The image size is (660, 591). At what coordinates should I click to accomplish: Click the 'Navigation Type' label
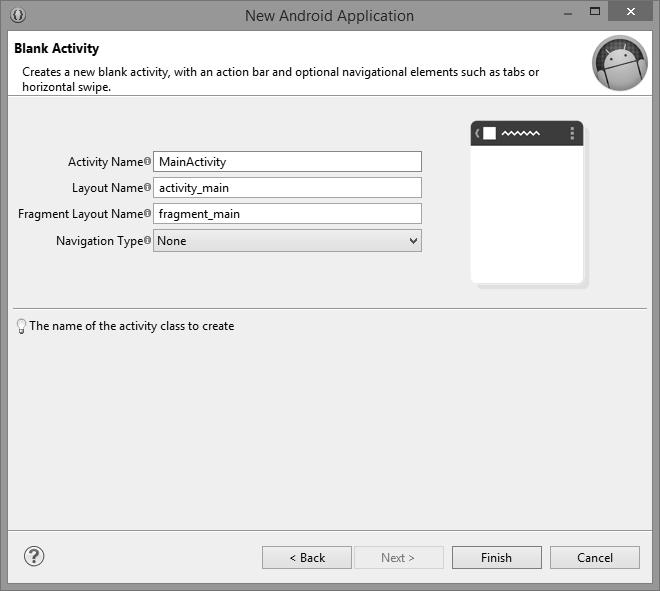(100, 241)
